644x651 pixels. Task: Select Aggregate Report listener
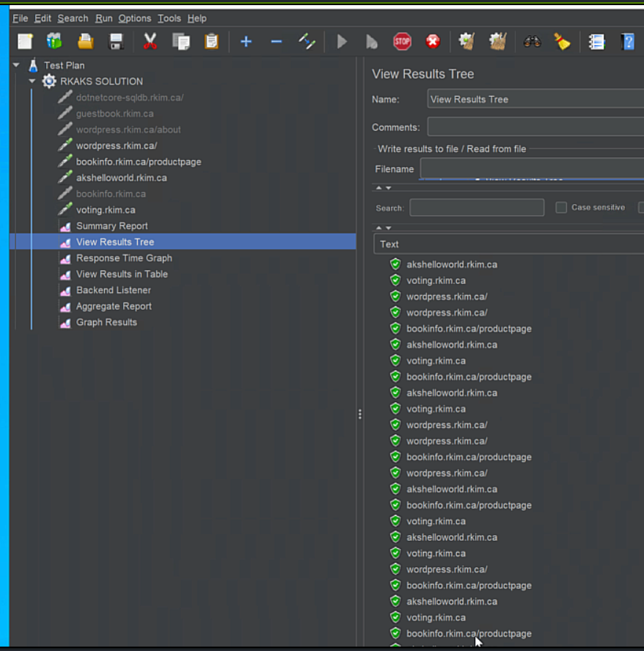[114, 306]
